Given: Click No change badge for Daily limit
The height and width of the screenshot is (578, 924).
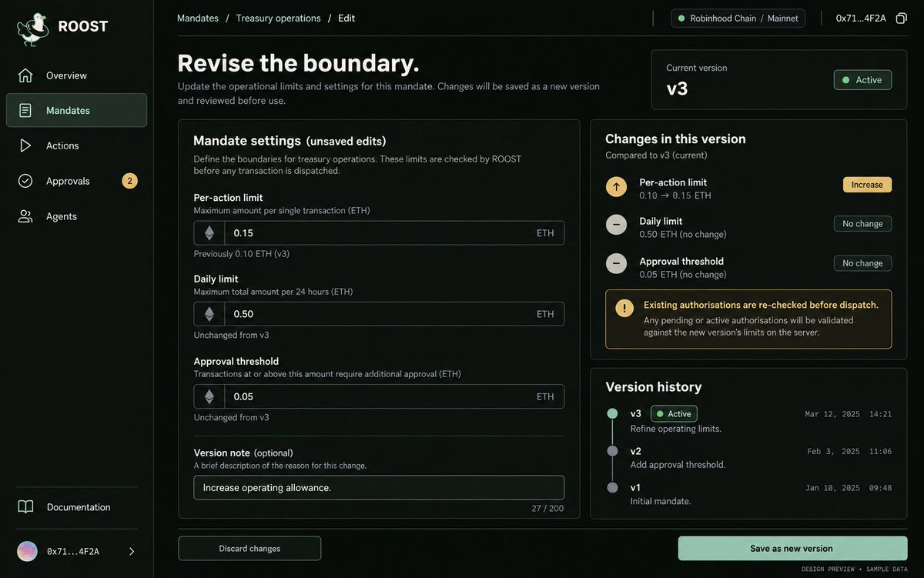Looking at the screenshot, I should [862, 224].
